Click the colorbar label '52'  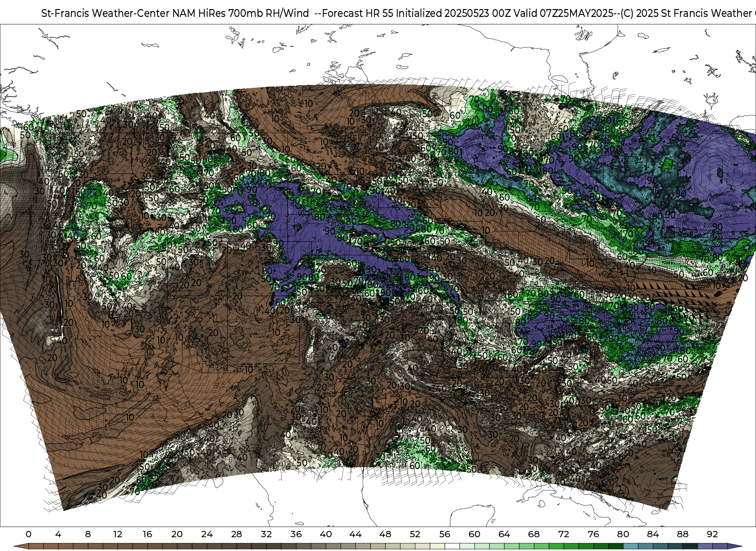coord(415,534)
